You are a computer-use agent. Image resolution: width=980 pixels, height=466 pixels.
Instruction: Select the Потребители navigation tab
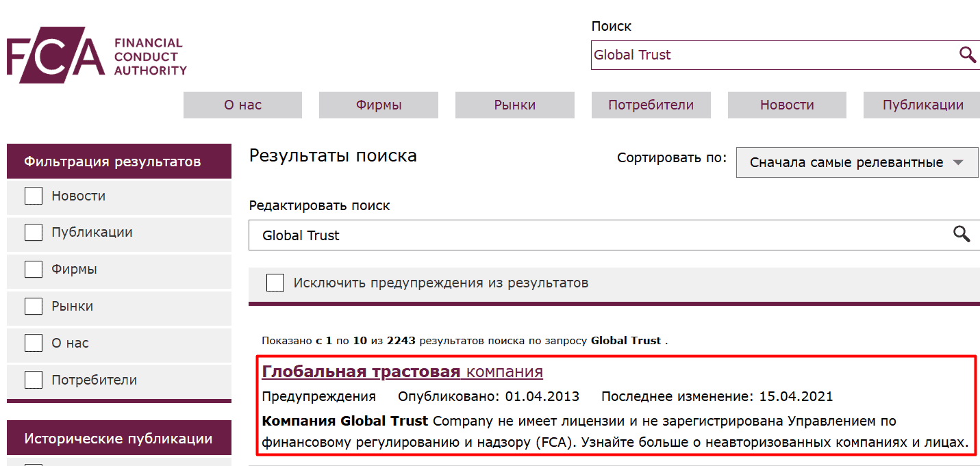650,105
